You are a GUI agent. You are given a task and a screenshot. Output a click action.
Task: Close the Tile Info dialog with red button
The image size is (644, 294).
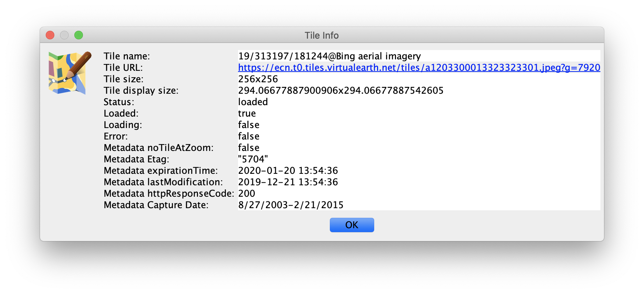click(x=50, y=35)
